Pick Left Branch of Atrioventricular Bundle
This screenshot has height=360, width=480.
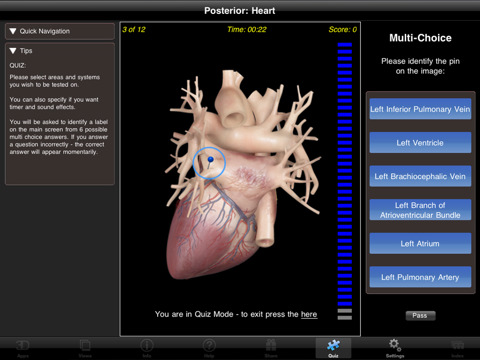[420, 210]
